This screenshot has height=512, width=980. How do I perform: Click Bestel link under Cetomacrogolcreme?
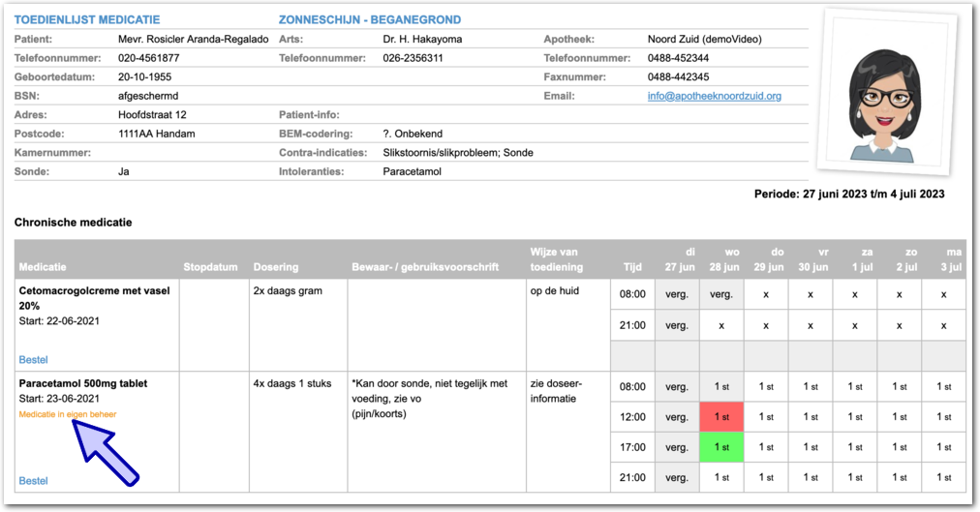[33, 360]
